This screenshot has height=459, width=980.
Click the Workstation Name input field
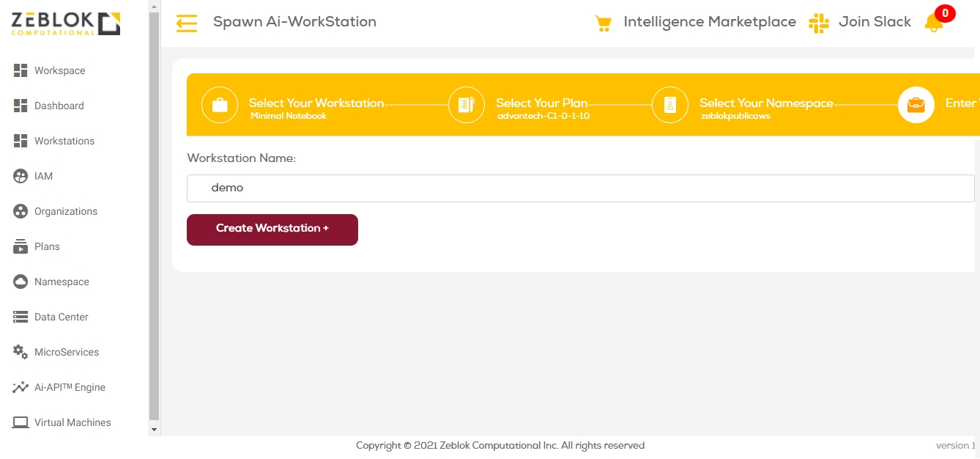580,188
